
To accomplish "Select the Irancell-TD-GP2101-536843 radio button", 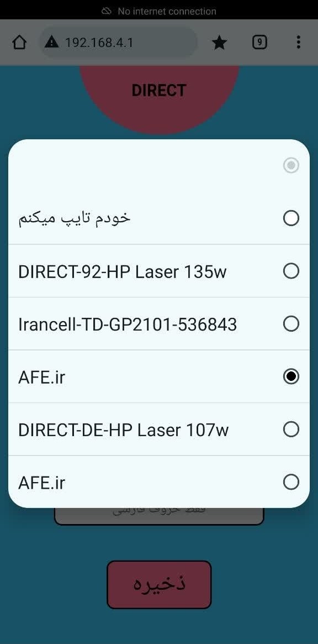I will [291, 323].
